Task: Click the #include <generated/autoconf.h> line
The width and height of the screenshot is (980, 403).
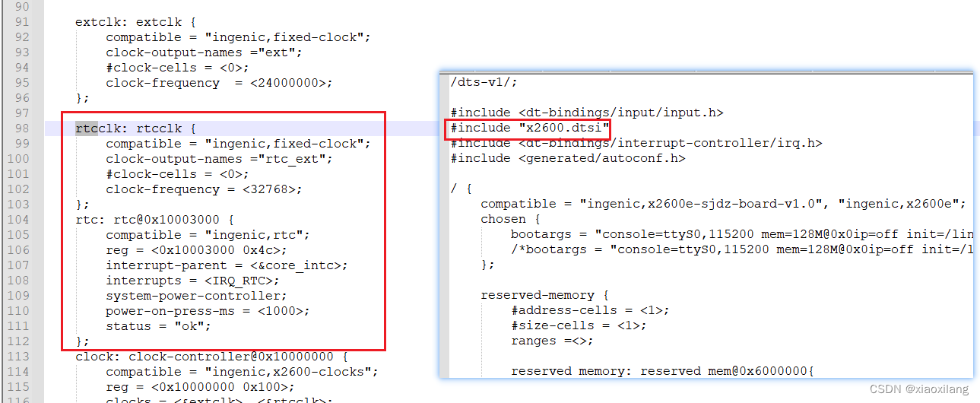Action: (x=568, y=158)
